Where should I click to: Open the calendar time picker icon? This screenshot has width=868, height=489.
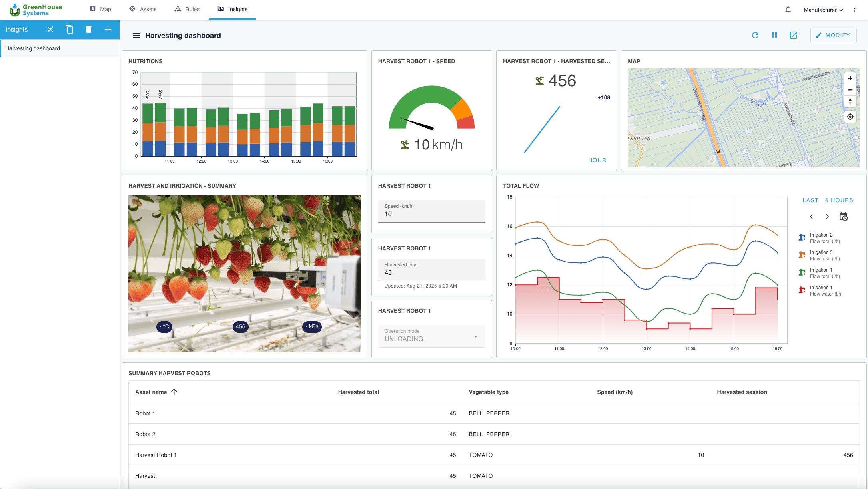pyautogui.click(x=843, y=217)
